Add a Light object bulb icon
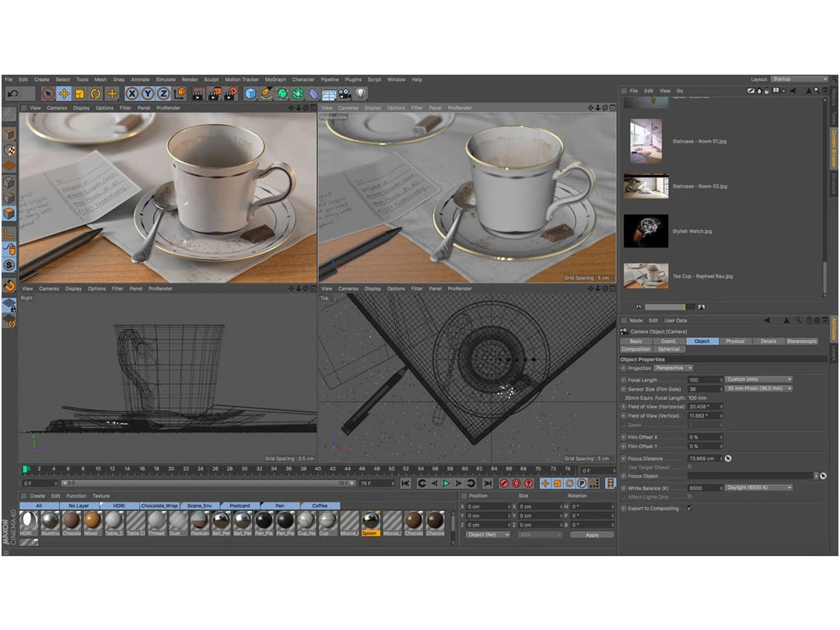This screenshot has height=630, width=840. (x=361, y=94)
